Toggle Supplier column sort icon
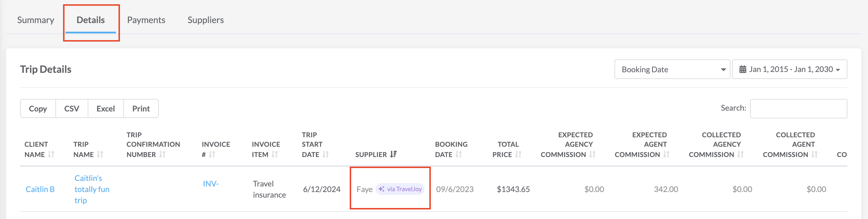This screenshot has height=219, width=868. coord(393,155)
